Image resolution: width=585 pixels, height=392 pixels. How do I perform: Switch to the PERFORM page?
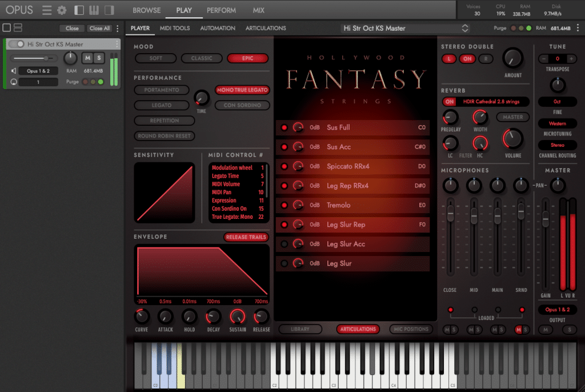point(221,10)
